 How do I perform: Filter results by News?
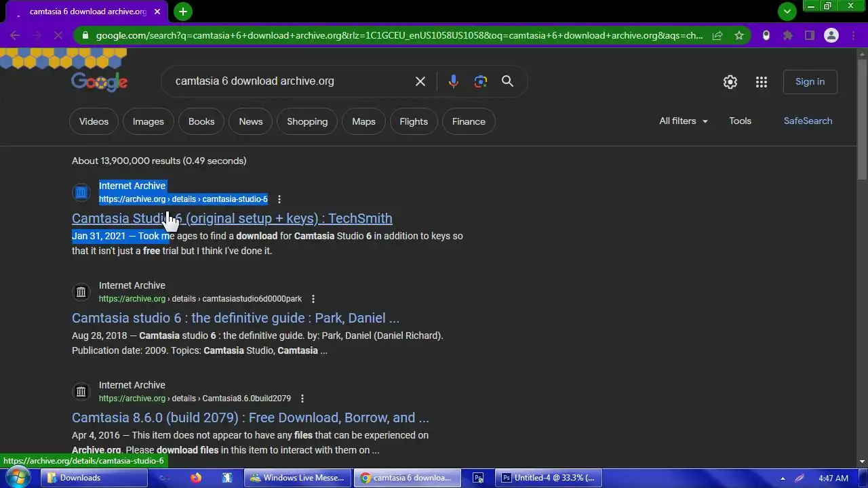[250, 121]
